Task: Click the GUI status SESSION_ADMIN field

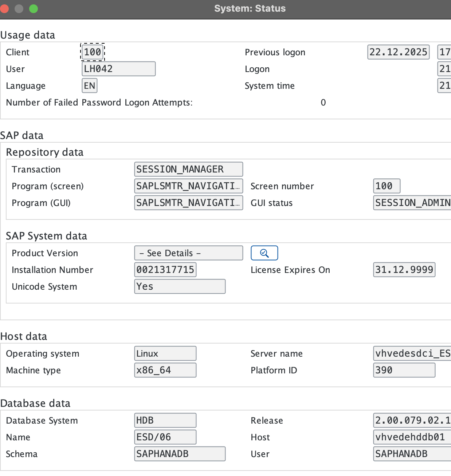Action: click(x=412, y=203)
